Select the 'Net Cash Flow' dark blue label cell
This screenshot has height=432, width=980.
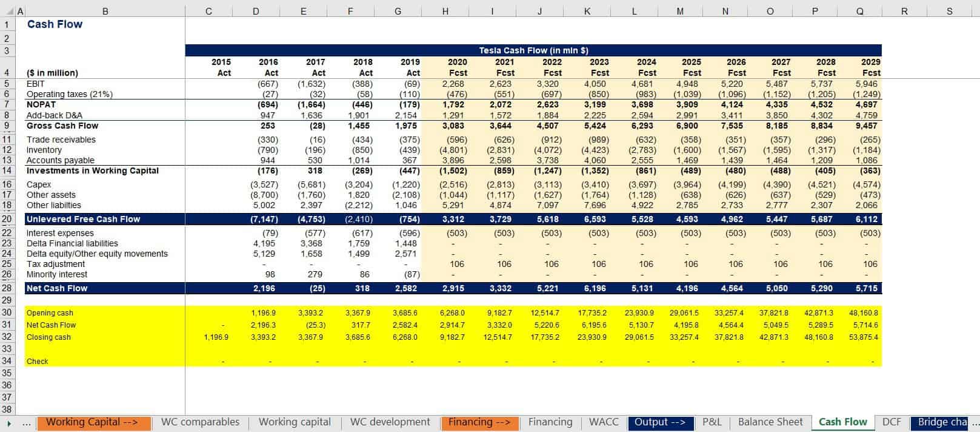[57, 288]
